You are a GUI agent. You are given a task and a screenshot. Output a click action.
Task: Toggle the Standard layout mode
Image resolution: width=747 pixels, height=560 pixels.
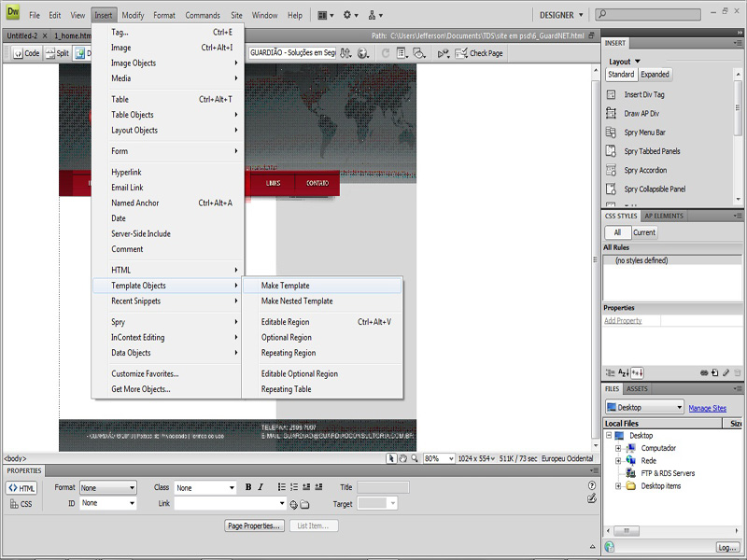coord(620,75)
